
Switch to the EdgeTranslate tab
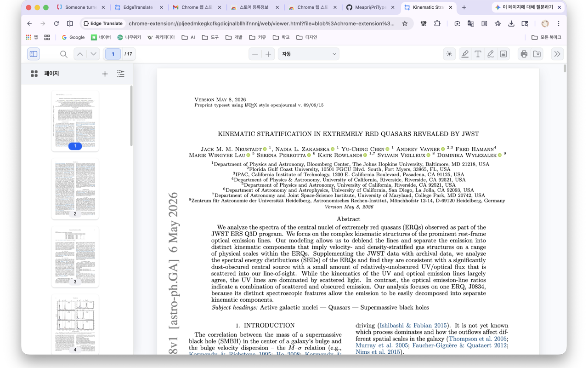138,7
